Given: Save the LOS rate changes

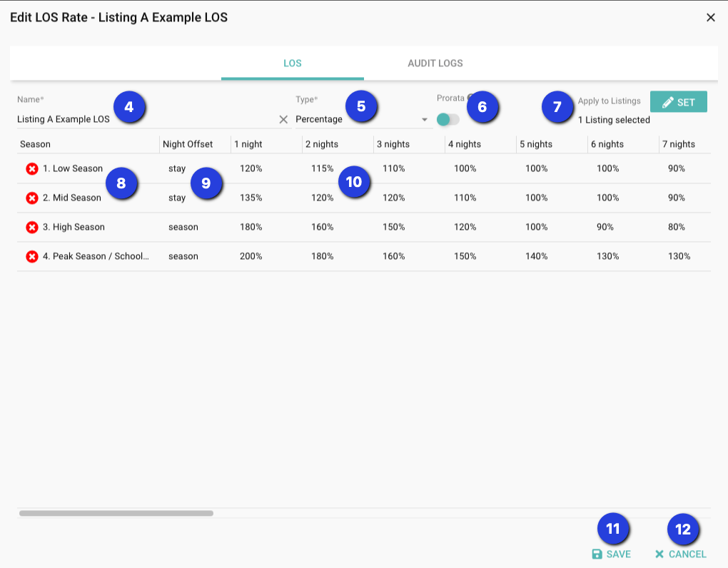Looking at the screenshot, I should coord(612,554).
